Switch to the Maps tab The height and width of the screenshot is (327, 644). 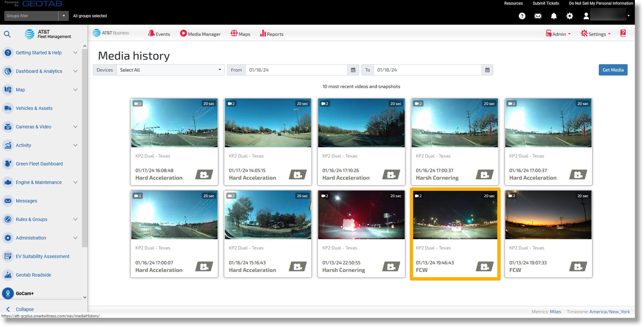[240, 34]
